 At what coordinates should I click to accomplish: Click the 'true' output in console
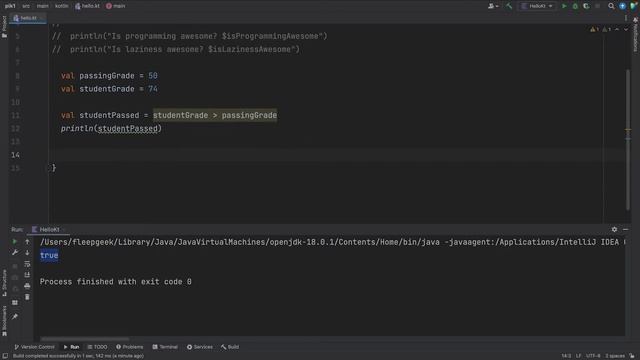coord(49,256)
